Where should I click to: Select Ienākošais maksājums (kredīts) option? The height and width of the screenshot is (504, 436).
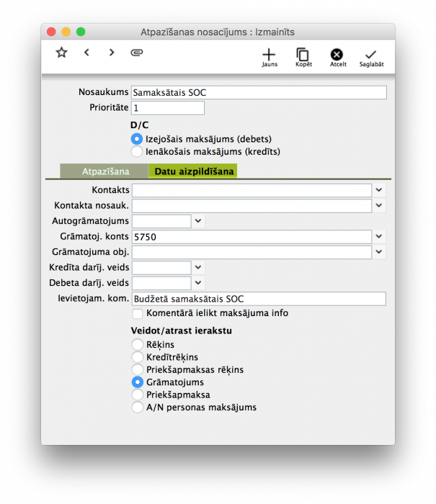click(137, 152)
